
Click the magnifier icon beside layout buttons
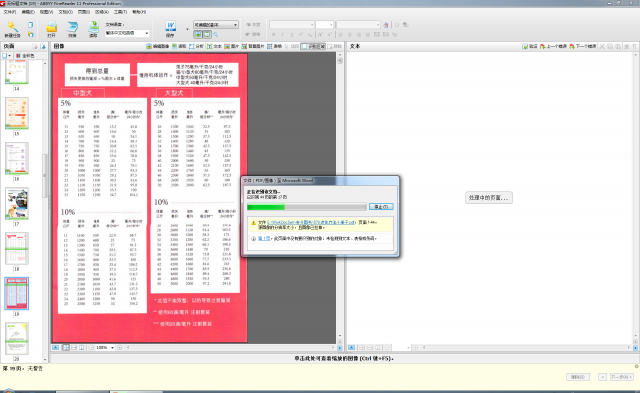(x=216, y=35)
